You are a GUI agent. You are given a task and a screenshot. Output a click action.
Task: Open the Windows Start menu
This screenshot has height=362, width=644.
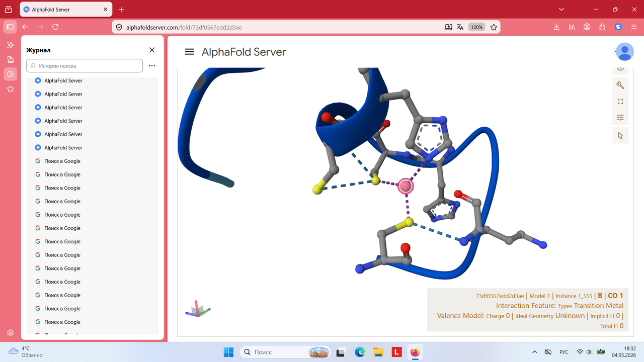[228, 352]
